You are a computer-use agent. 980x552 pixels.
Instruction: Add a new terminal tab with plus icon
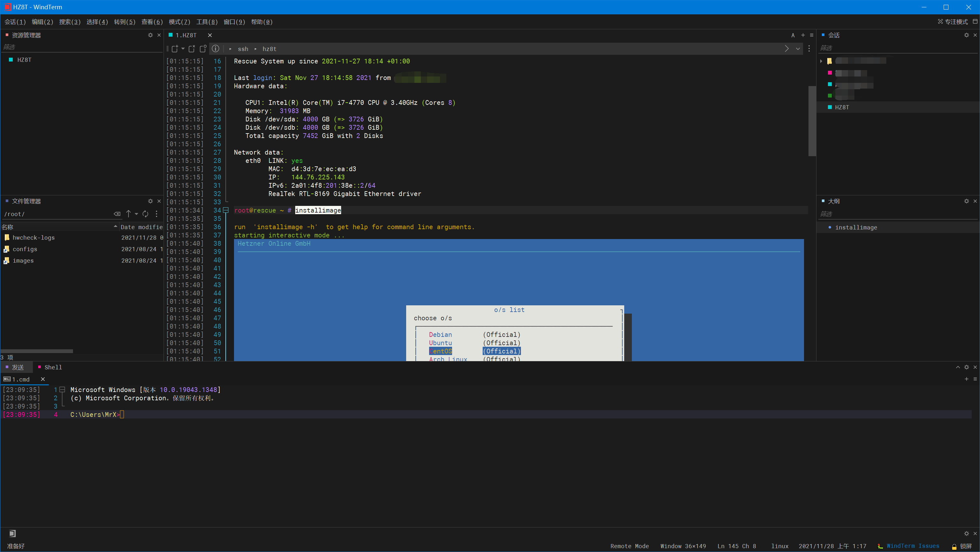point(803,35)
